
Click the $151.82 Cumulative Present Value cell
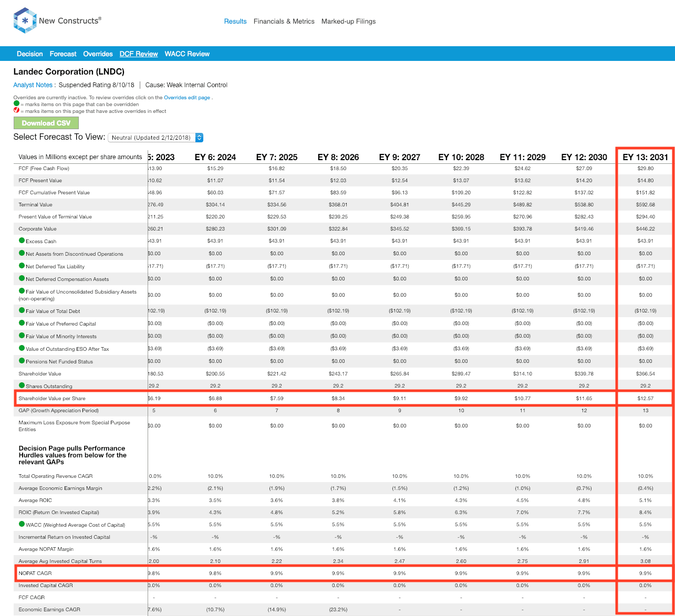pos(646,193)
